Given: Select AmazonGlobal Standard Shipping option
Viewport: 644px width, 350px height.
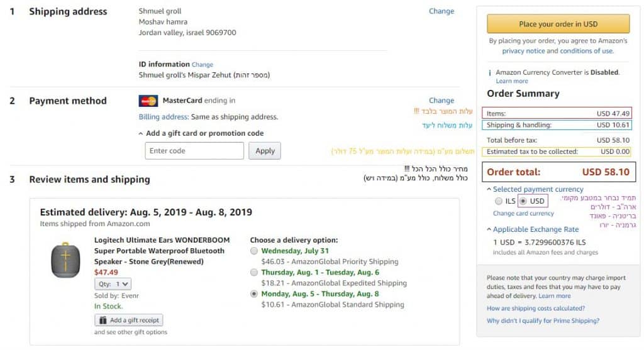Looking at the screenshot, I should (254, 293).
